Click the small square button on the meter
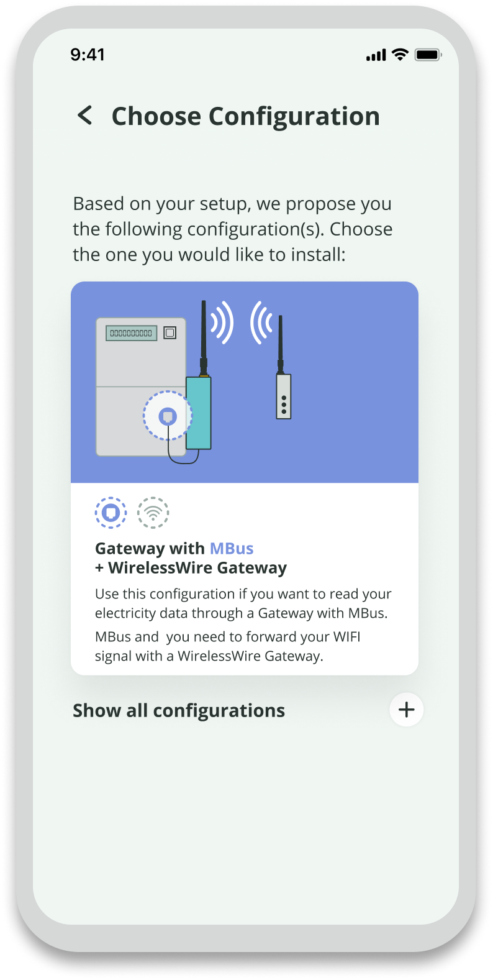Viewport: 493px width, 980px height. [x=170, y=333]
